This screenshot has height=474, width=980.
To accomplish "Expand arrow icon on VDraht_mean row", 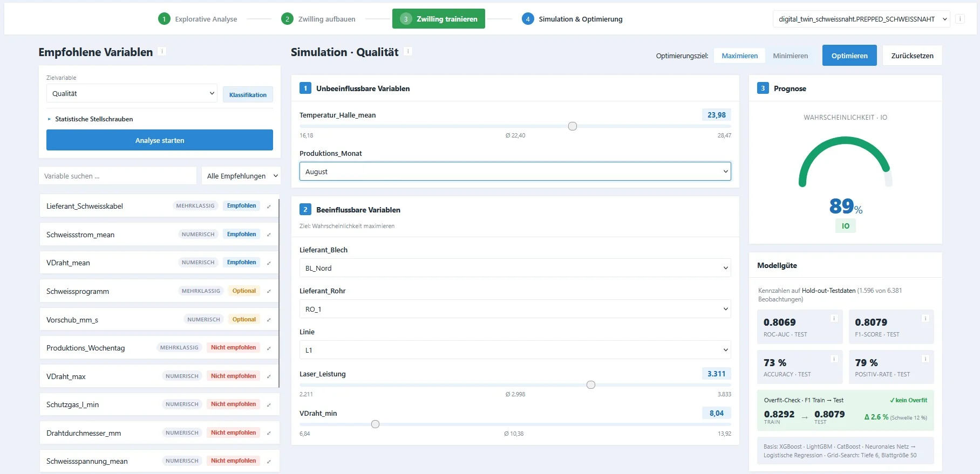I will pos(269,263).
